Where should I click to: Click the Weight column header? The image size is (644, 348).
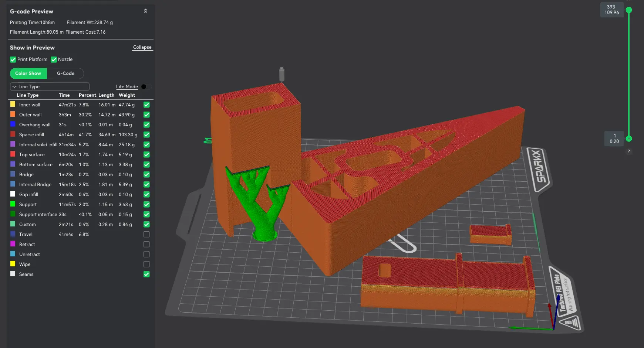[x=127, y=95]
